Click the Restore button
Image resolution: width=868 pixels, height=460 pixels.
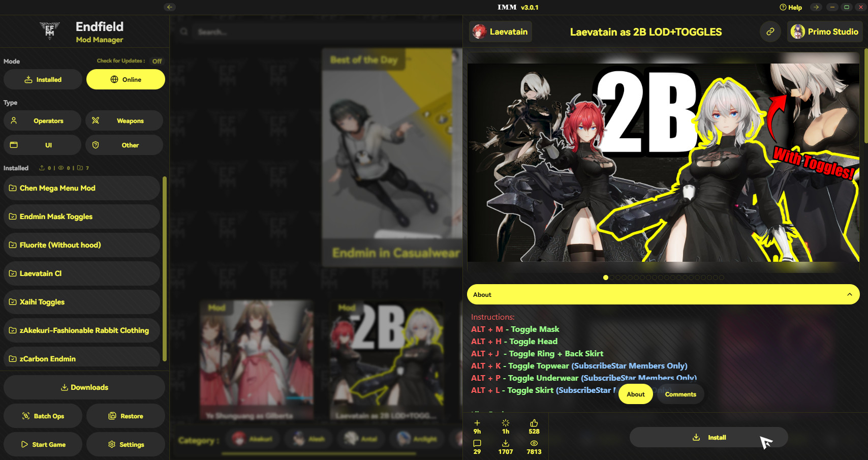click(x=126, y=416)
